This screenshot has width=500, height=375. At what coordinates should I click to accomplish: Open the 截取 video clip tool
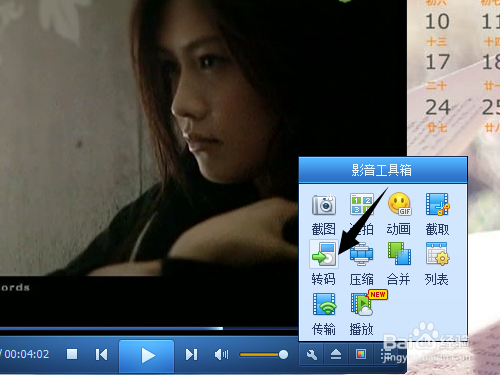(x=437, y=214)
